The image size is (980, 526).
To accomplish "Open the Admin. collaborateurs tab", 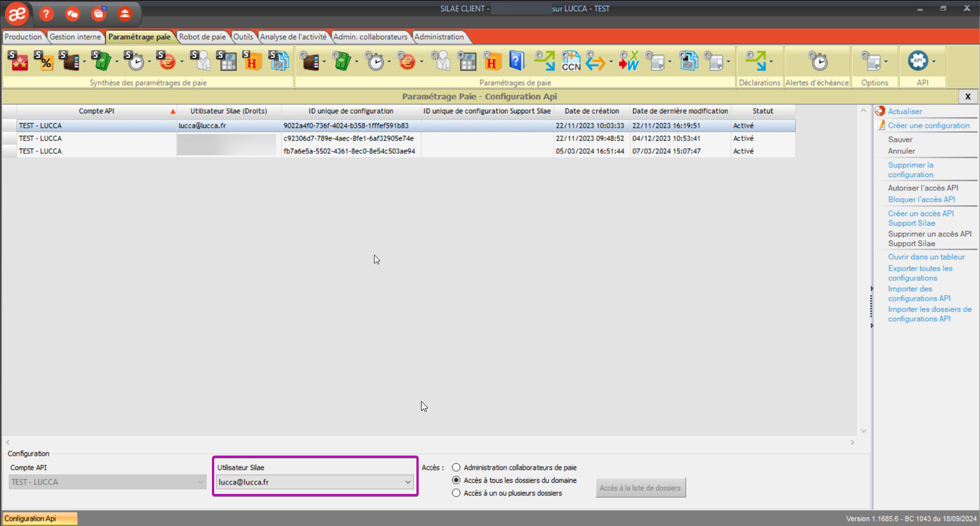I will click(371, 37).
